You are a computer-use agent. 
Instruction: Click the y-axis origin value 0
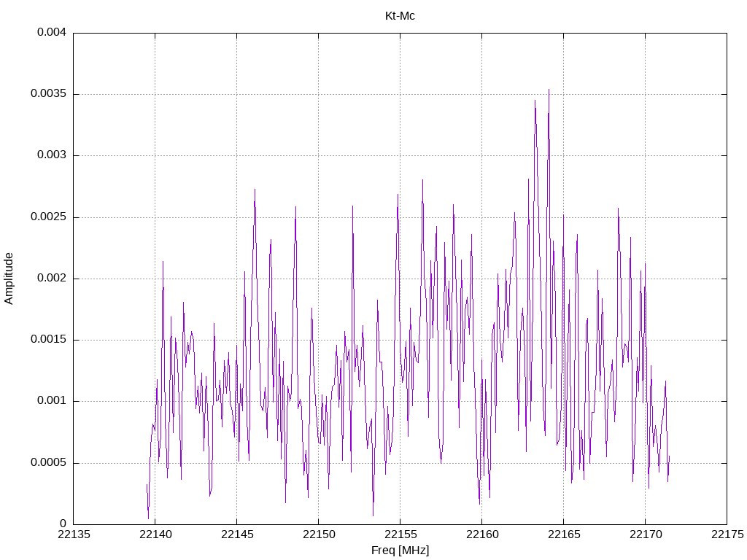point(63,524)
